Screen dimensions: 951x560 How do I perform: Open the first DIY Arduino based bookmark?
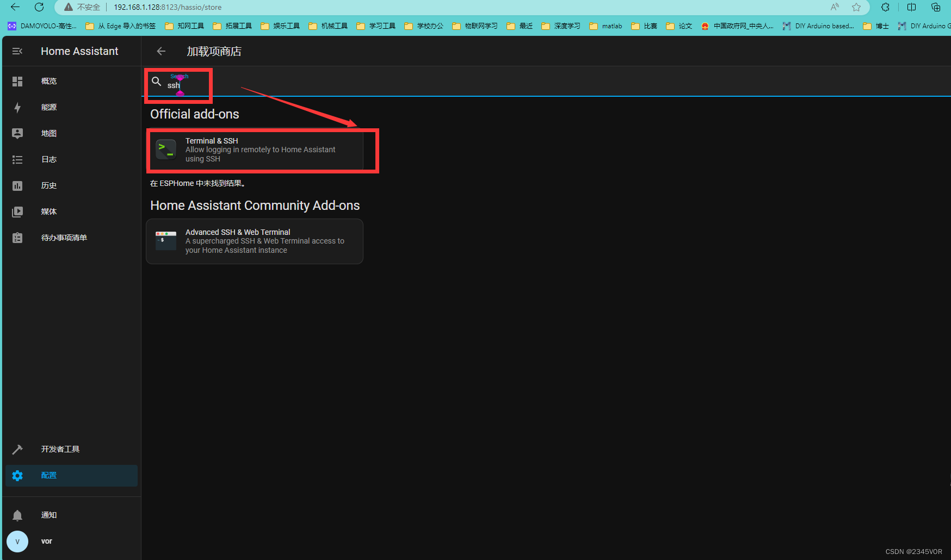pos(818,26)
